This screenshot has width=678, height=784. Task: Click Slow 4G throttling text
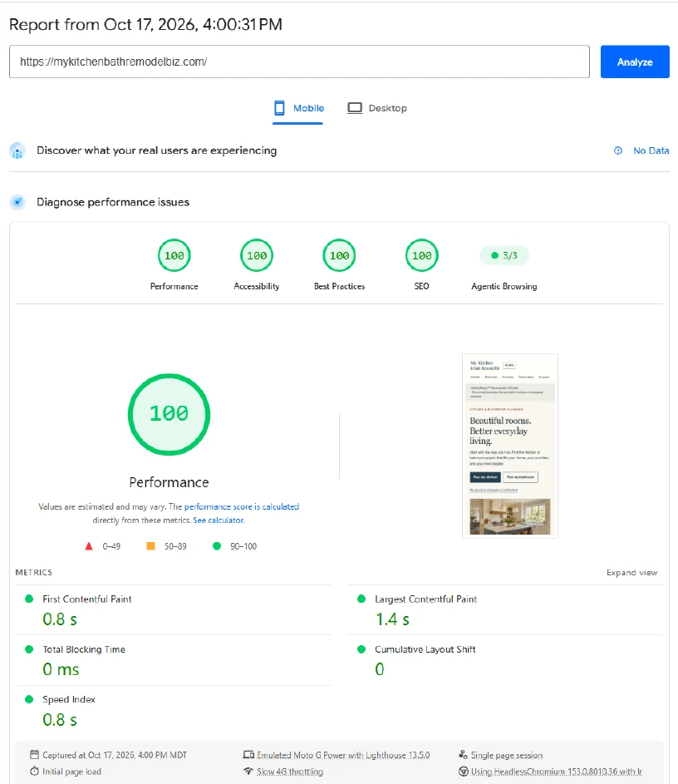(x=290, y=772)
